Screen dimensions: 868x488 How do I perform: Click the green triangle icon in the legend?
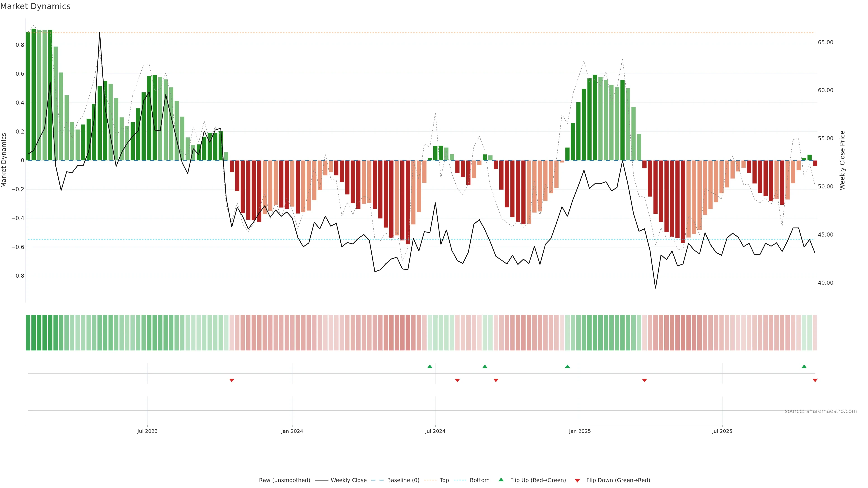pos(501,480)
